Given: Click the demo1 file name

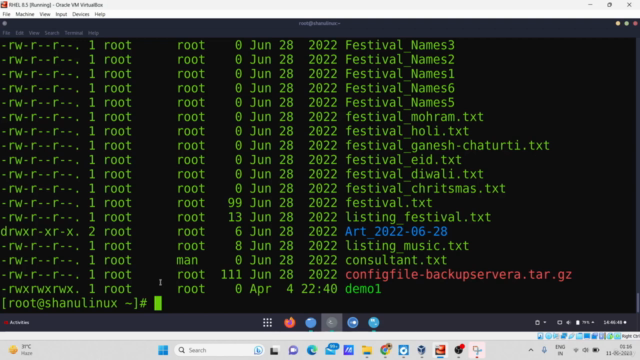Looking at the screenshot, I should 363,289.
